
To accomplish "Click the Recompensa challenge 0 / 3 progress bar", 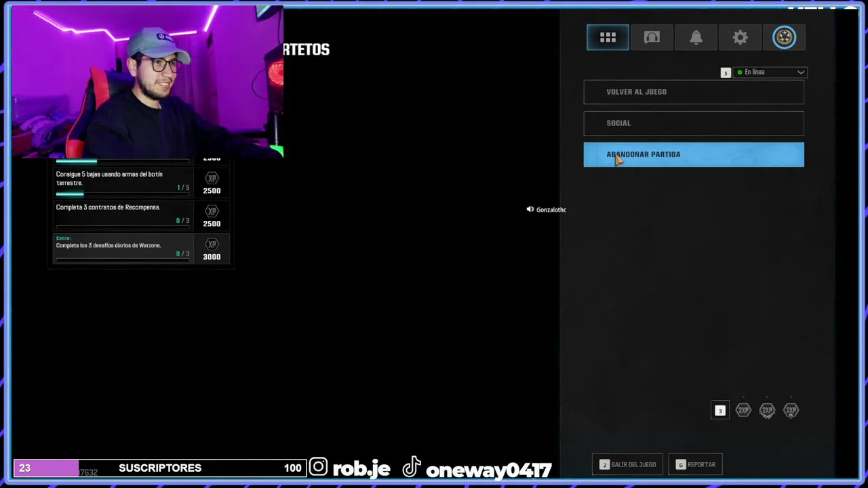I will click(x=123, y=227).
